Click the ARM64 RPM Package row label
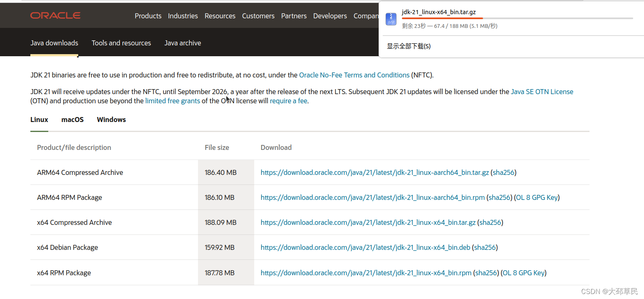 [x=69, y=197]
